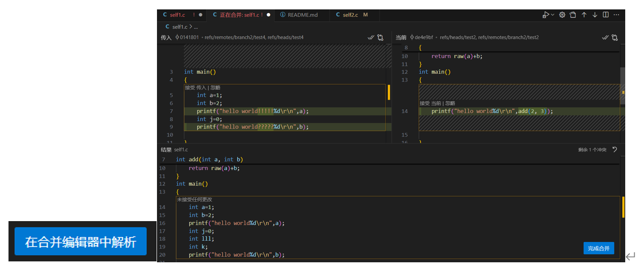Click the result pane vertical scrollbar
This screenshot has height=269, width=644.
pyautogui.click(x=623, y=207)
